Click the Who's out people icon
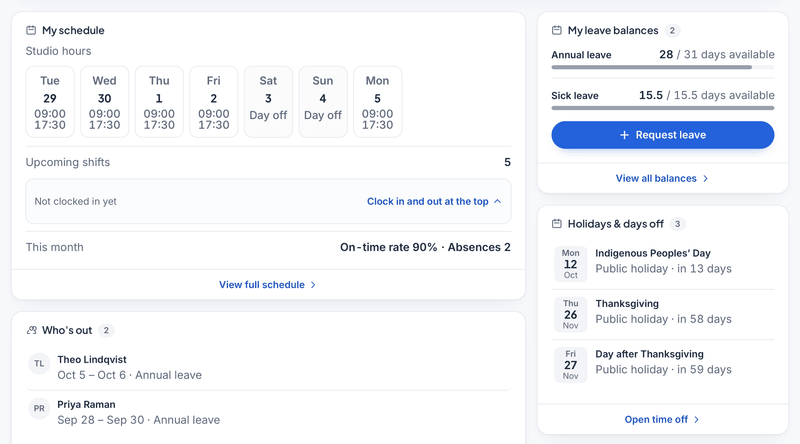The image size is (800, 444). pos(32,330)
